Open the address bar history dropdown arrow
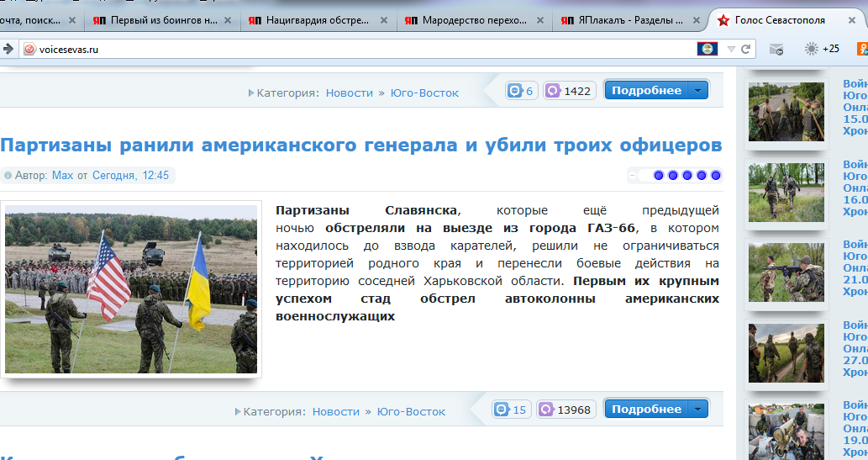The image size is (868, 460). [x=731, y=50]
